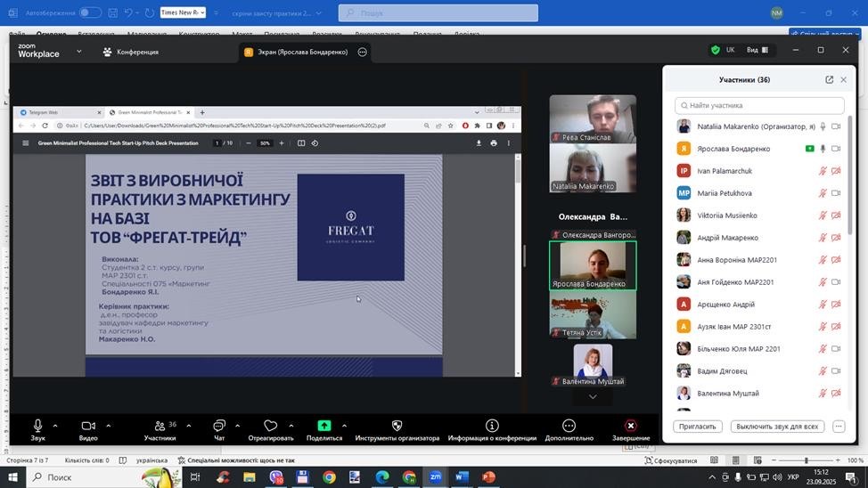868x488 pixels.
Task: Open the Вид (View) dropdown in Zoom
Action: click(x=757, y=51)
